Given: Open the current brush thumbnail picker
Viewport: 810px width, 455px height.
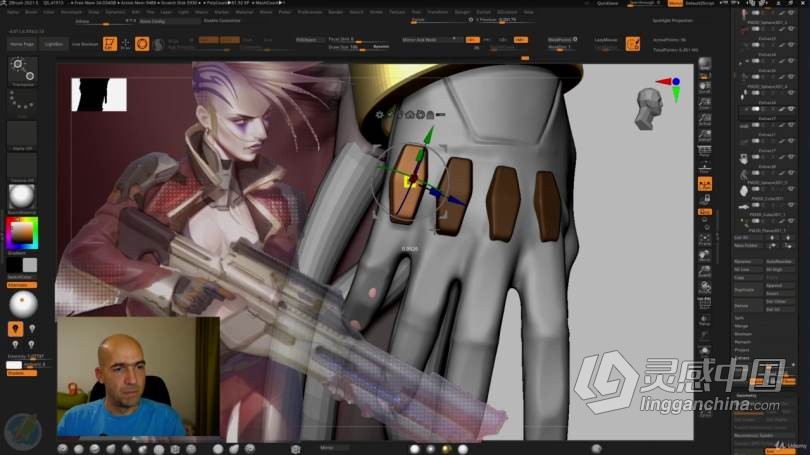Looking at the screenshot, I should [x=22, y=71].
